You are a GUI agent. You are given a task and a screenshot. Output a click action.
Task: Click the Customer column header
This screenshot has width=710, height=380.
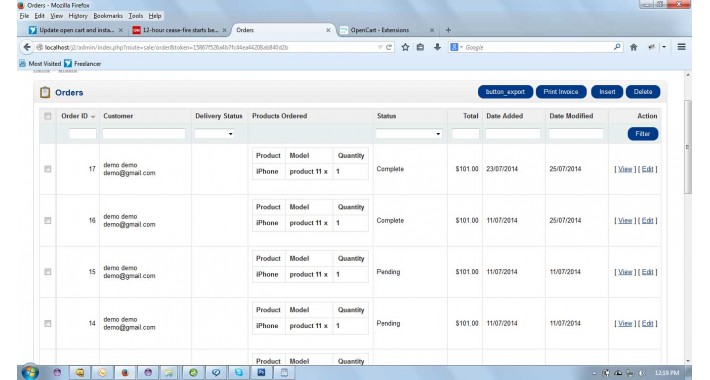click(x=118, y=116)
